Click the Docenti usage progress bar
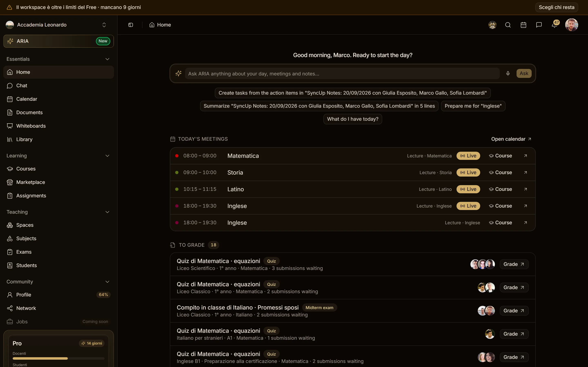The height and width of the screenshot is (367, 588). (x=58, y=358)
